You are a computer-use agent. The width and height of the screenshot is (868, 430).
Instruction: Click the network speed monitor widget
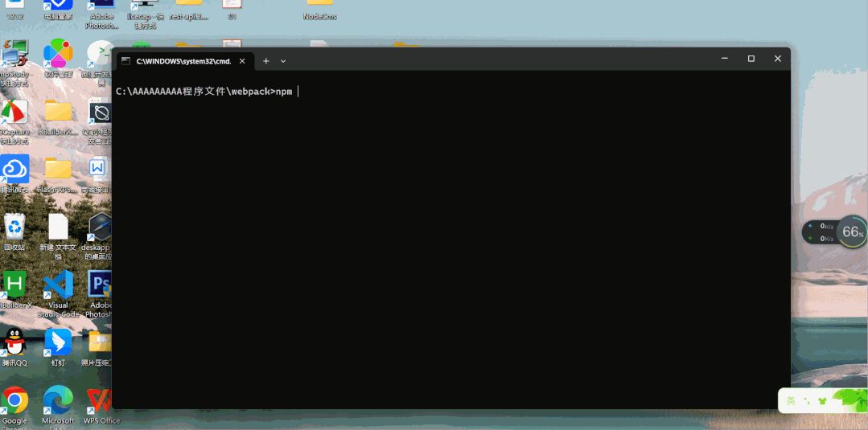pos(821,232)
